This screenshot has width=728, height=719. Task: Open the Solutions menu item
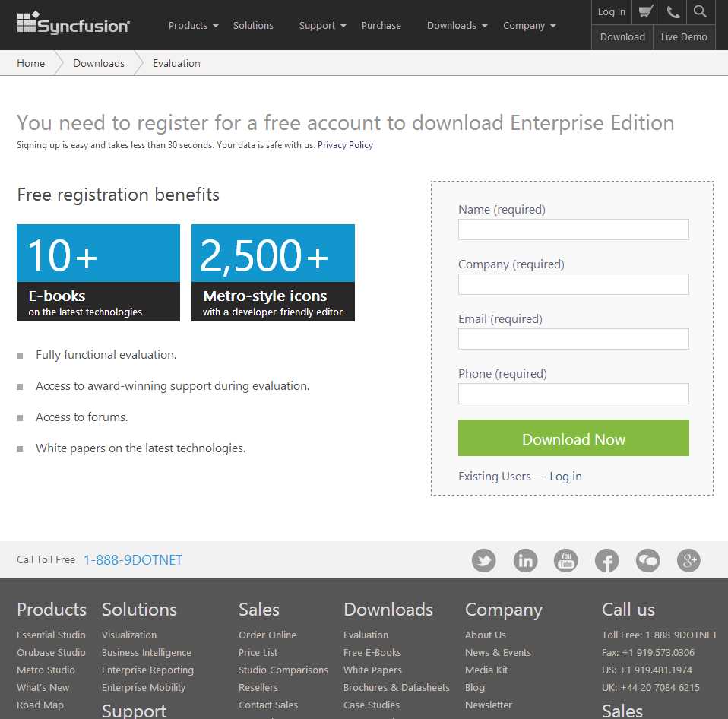click(253, 25)
